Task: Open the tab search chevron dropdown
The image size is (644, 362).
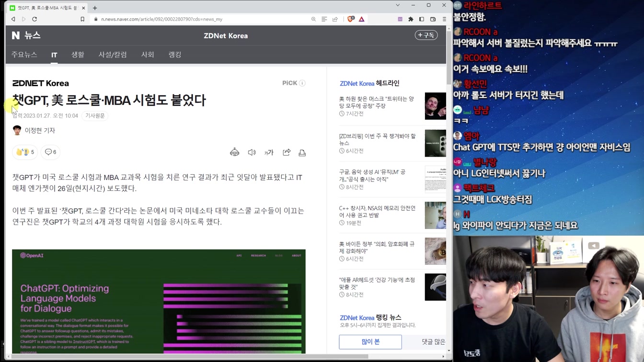Action: click(398, 5)
